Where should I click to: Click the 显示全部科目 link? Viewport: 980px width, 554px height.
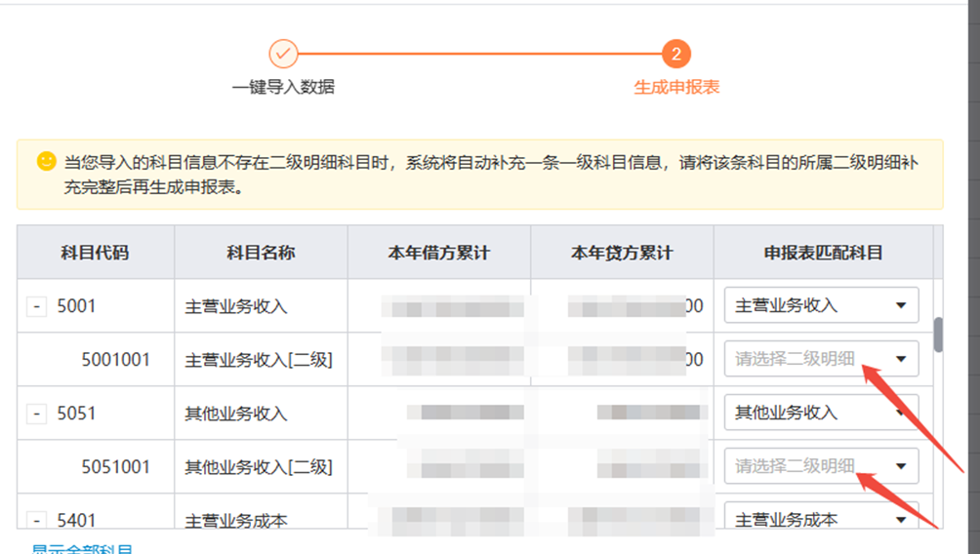(x=82, y=549)
